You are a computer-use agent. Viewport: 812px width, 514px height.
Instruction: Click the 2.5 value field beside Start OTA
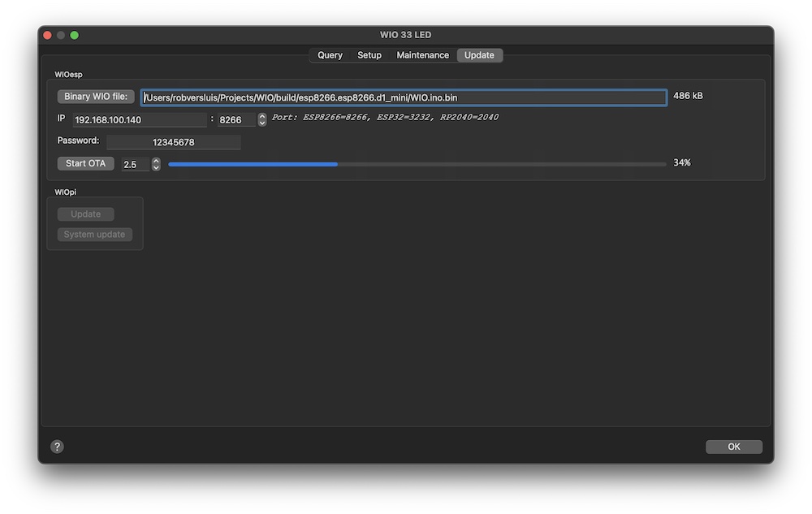135,165
